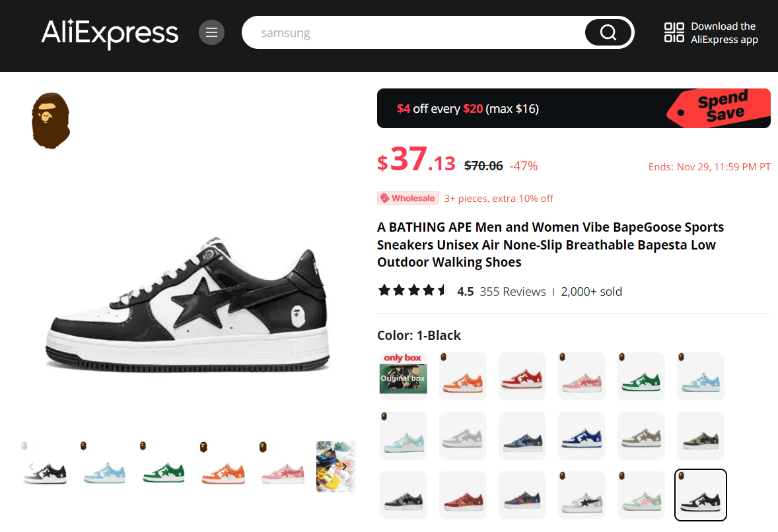Select the green sneaker color swatch

click(x=641, y=376)
